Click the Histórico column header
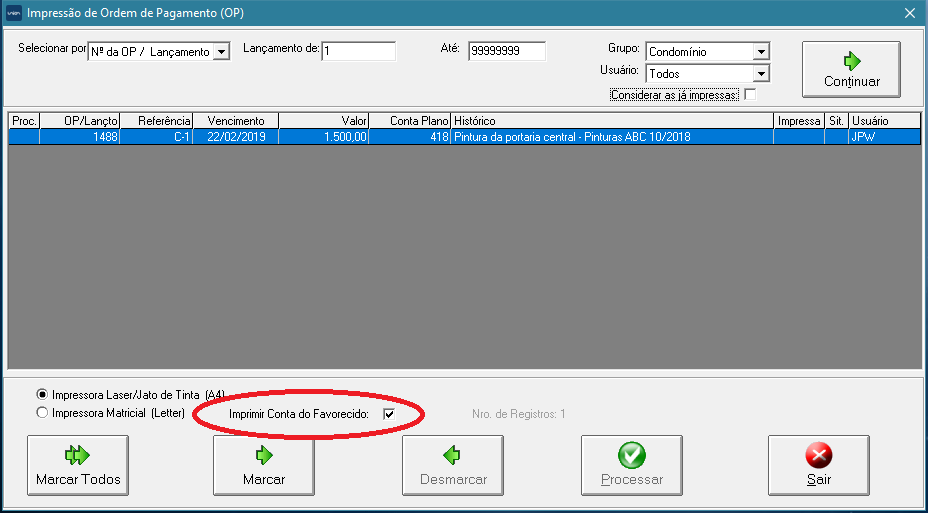 point(612,121)
